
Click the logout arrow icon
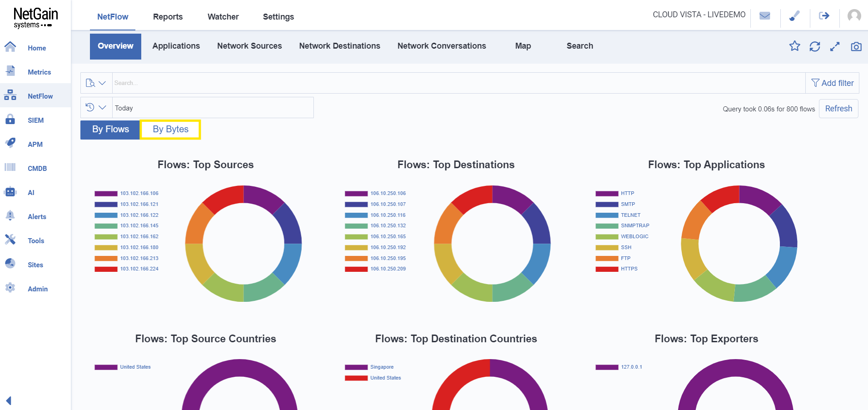[824, 16]
